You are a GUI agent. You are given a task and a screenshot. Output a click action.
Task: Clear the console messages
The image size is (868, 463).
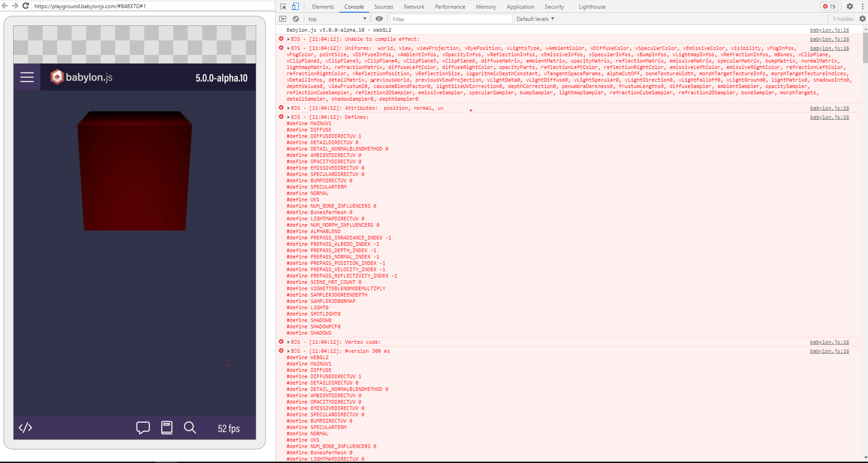click(296, 19)
